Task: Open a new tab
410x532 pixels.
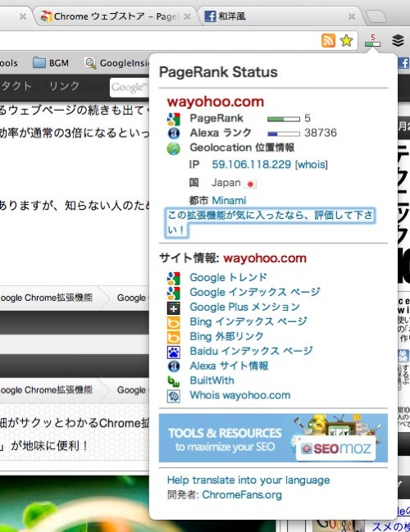Action: [376, 16]
